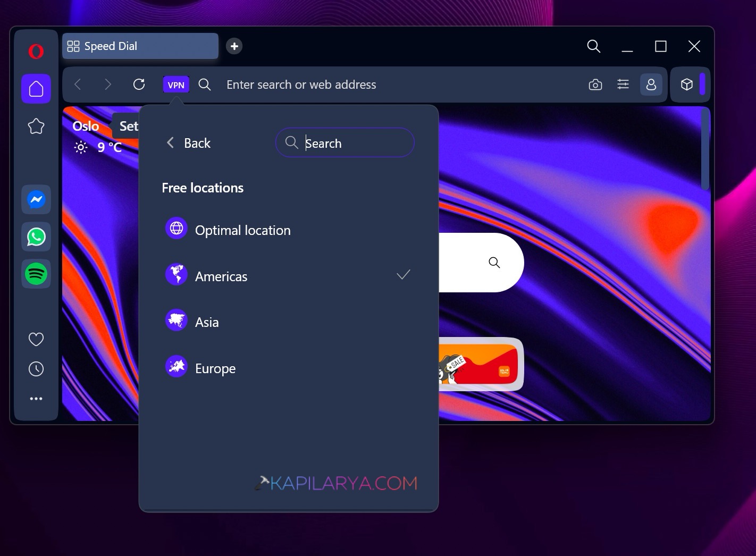Go Back in the VPN locations panel
The height and width of the screenshot is (556, 756).
[x=189, y=143]
